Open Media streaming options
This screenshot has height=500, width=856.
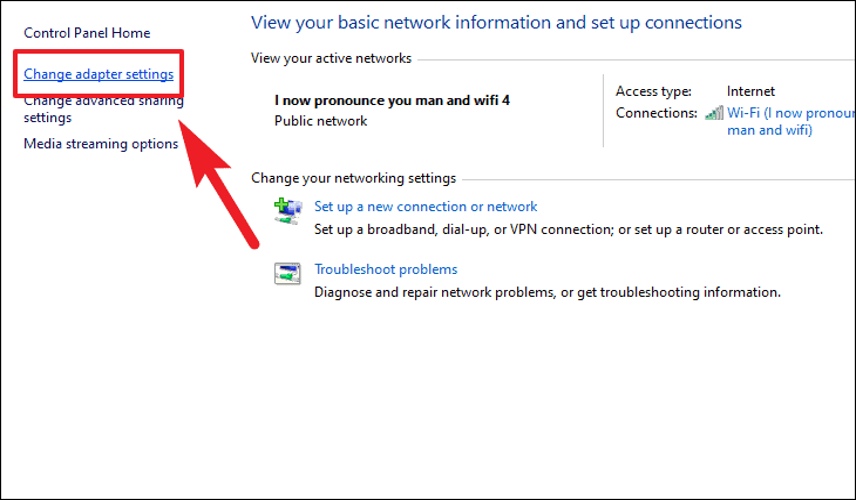[x=101, y=144]
